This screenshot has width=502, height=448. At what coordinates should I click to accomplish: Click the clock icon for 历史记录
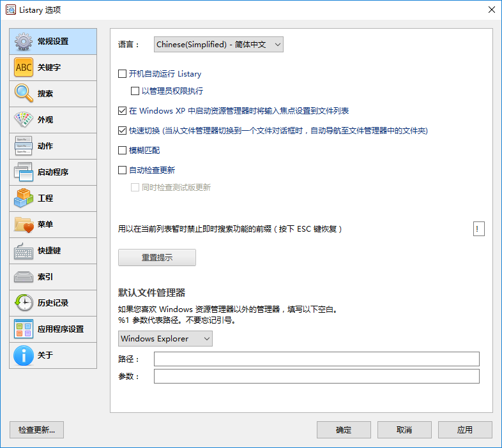click(24, 302)
